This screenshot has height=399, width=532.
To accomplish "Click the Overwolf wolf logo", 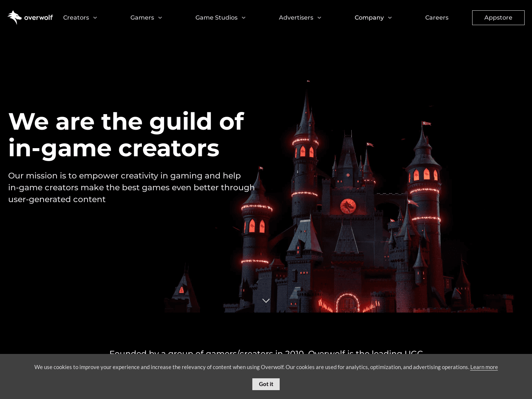I will [x=30, y=18].
